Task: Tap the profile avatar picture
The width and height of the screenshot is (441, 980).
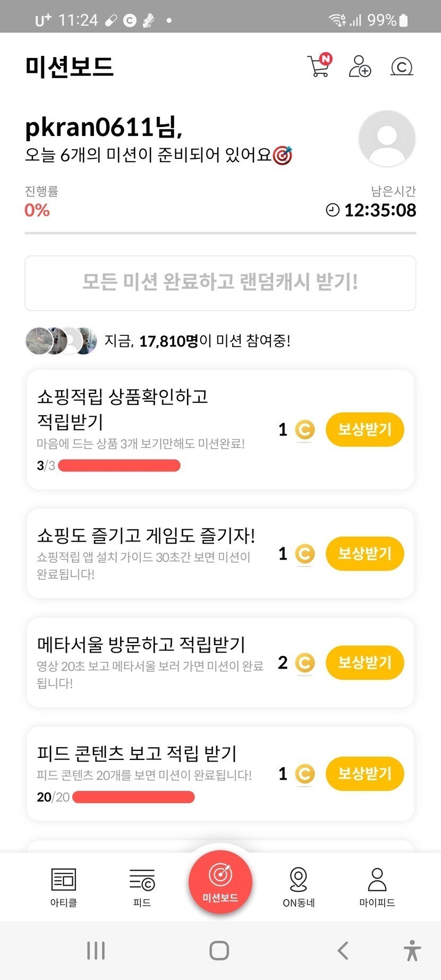Action: point(387,138)
